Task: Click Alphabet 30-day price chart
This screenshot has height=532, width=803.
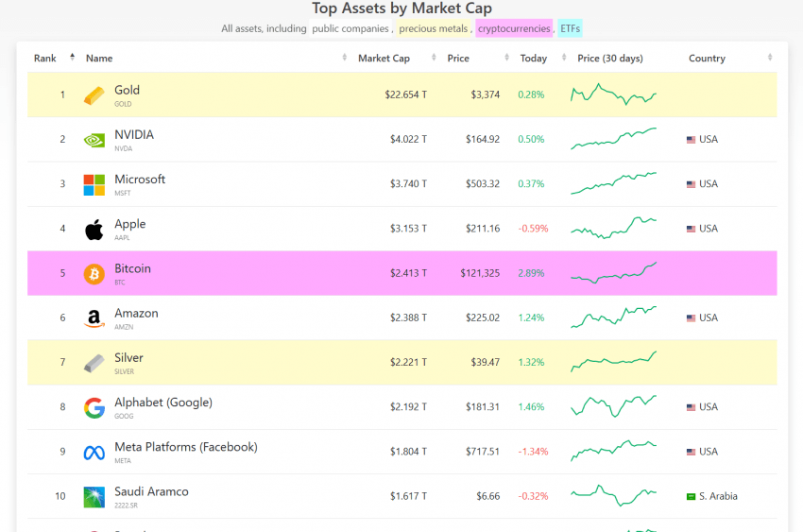Action: pyautogui.click(x=613, y=406)
